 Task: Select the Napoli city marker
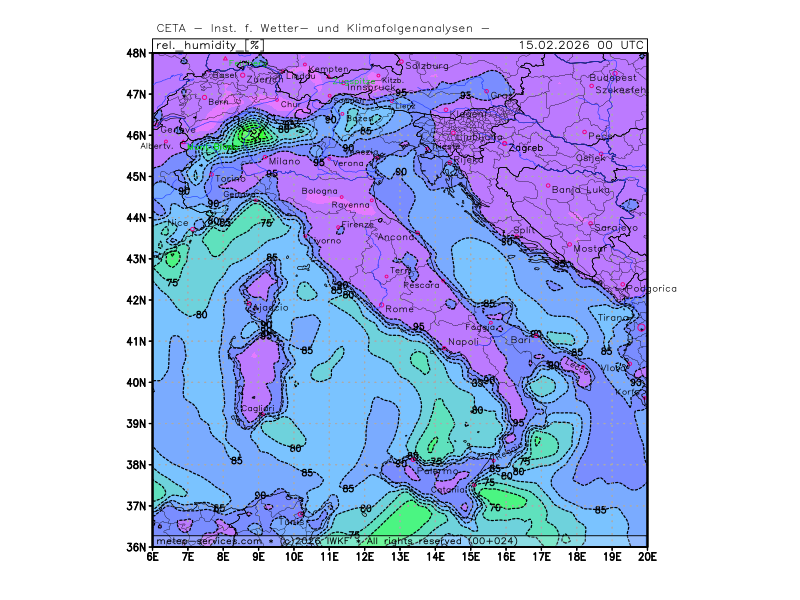pyautogui.click(x=444, y=349)
